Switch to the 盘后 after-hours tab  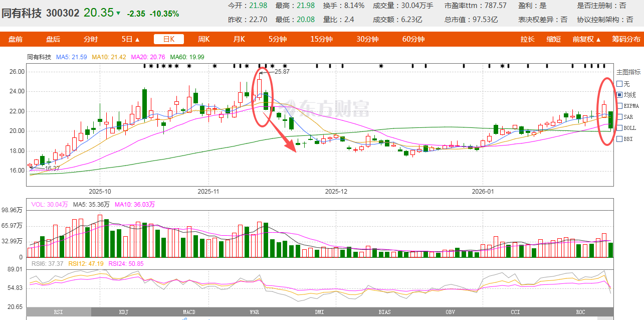[x=53, y=39]
